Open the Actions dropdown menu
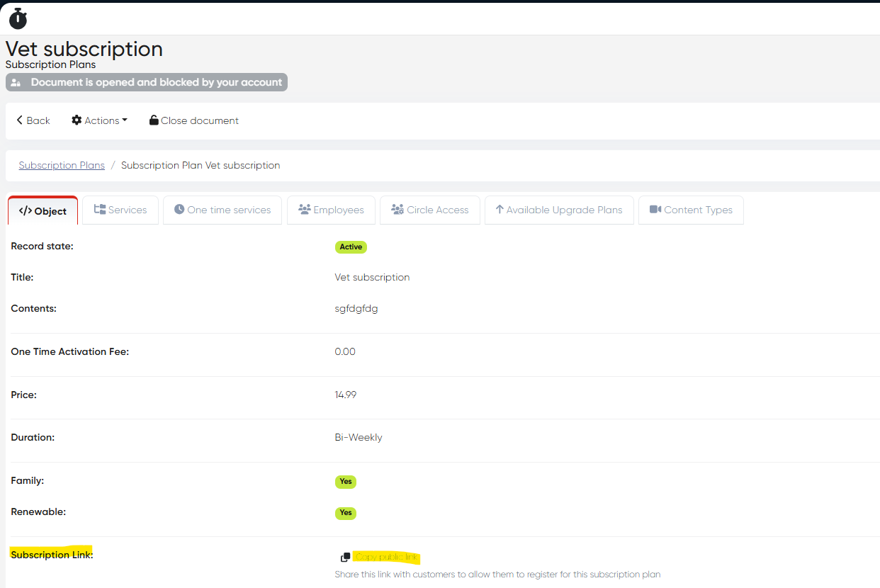Screen dimensions: 880x588 point(100,120)
